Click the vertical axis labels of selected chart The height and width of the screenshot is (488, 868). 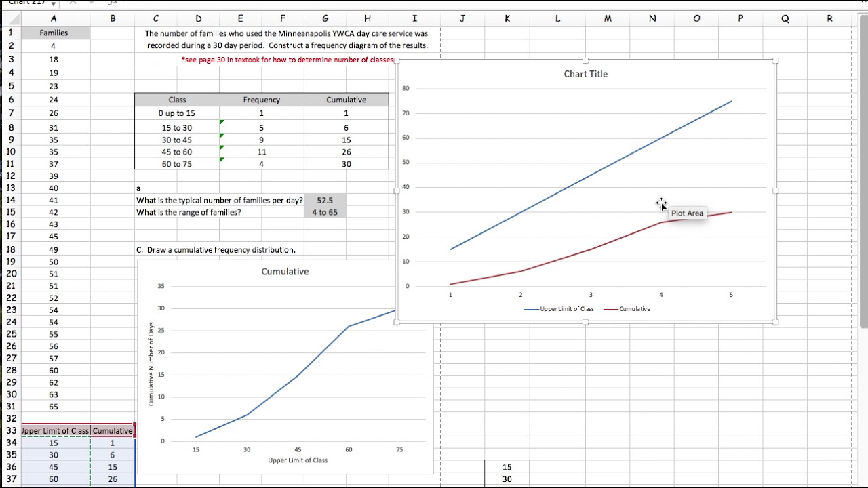tap(406, 187)
